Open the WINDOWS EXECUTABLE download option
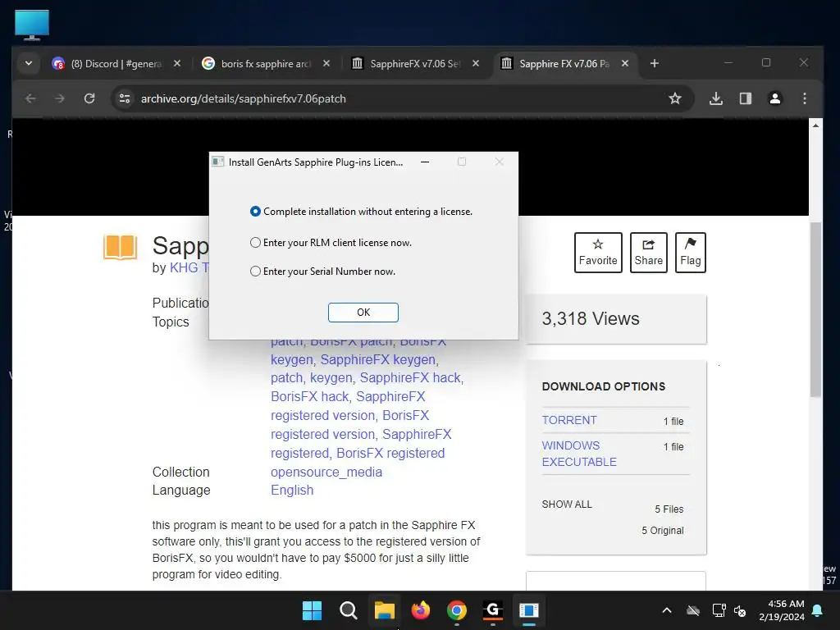Image resolution: width=840 pixels, height=630 pixels. [579, 454]
